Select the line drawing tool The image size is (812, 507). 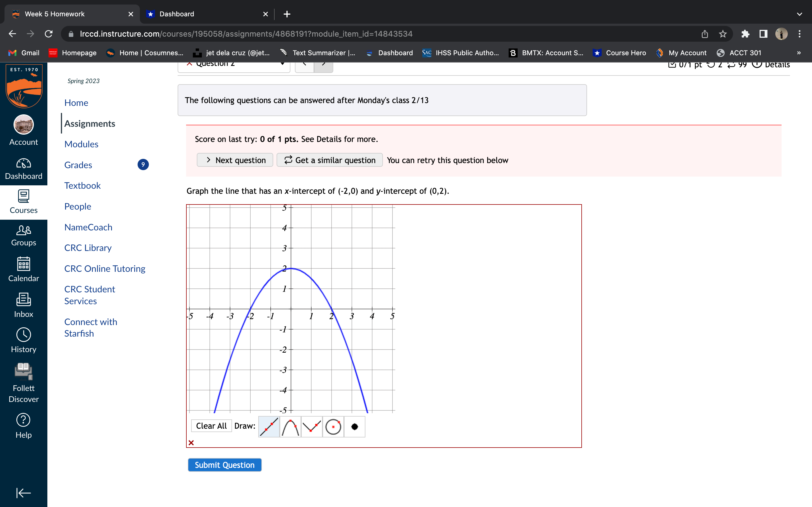[x=269, y=426]
